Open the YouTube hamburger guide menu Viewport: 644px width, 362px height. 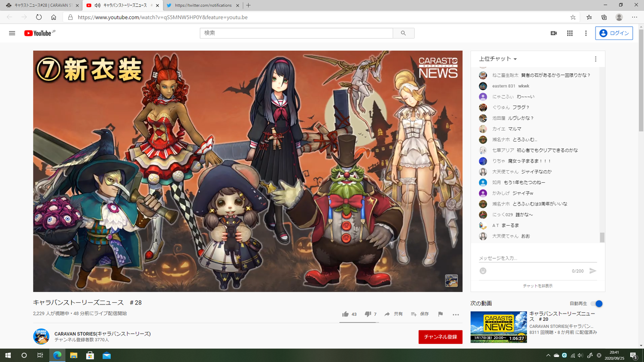pyautogui.click(x=12, y=33)
